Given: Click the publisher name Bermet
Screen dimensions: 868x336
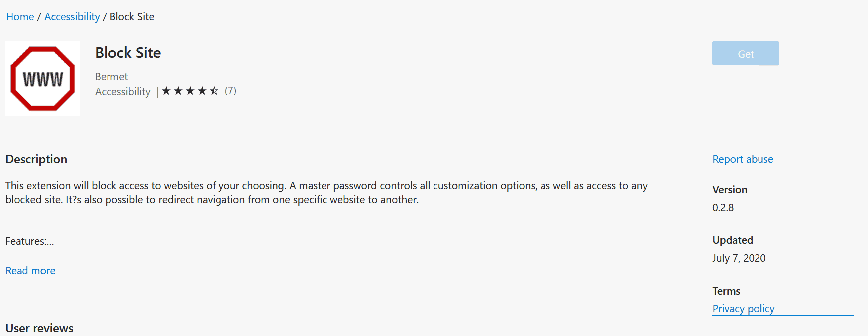Looking at the screenshot, I should (x=111, y=77).
